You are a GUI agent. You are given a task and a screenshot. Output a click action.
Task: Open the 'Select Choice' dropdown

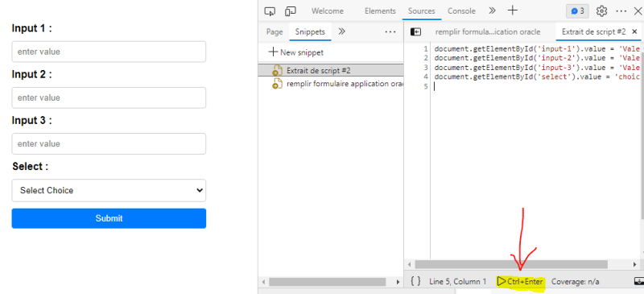pos(109,190)
